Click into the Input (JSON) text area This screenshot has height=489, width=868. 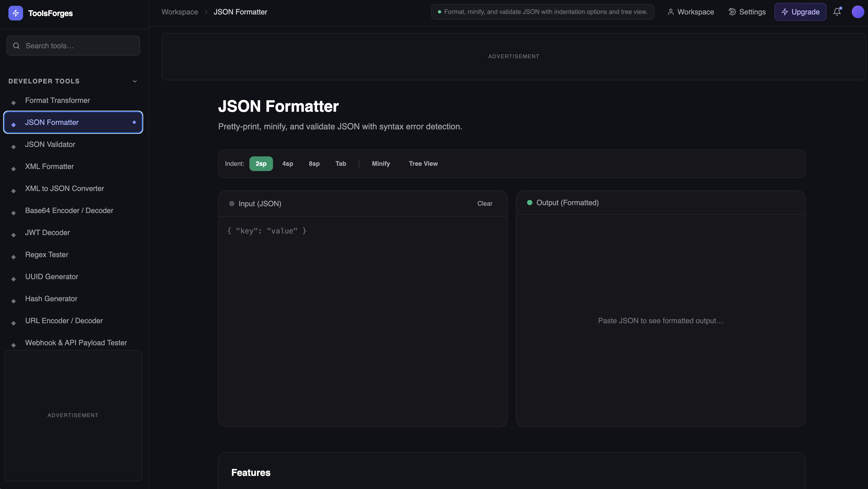363,321
